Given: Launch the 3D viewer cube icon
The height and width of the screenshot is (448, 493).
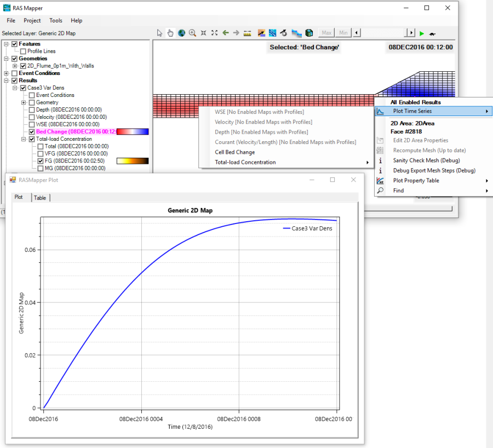Looking at the screenshot, I should (309, 33).
